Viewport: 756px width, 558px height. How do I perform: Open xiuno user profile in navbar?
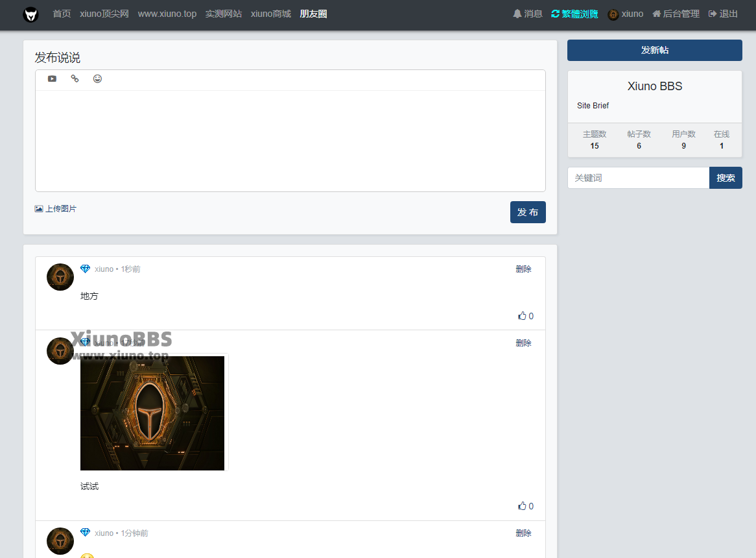[626, 14]
